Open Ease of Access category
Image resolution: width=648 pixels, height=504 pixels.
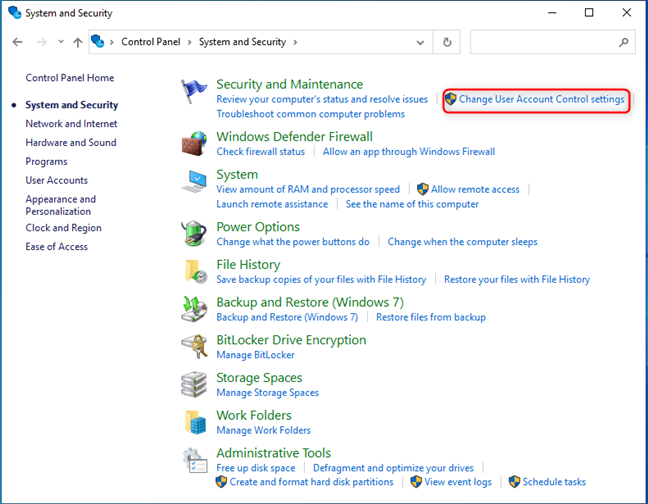click(x=57, y=247)
